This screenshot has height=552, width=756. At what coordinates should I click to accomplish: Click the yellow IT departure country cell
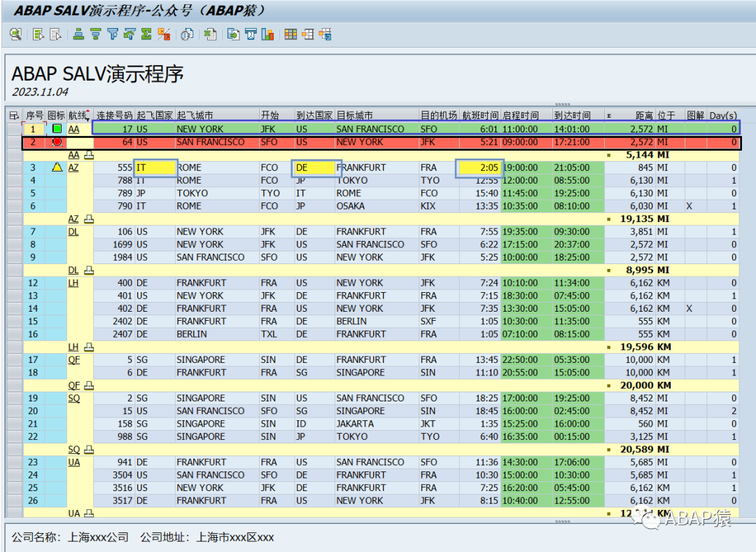155,167
